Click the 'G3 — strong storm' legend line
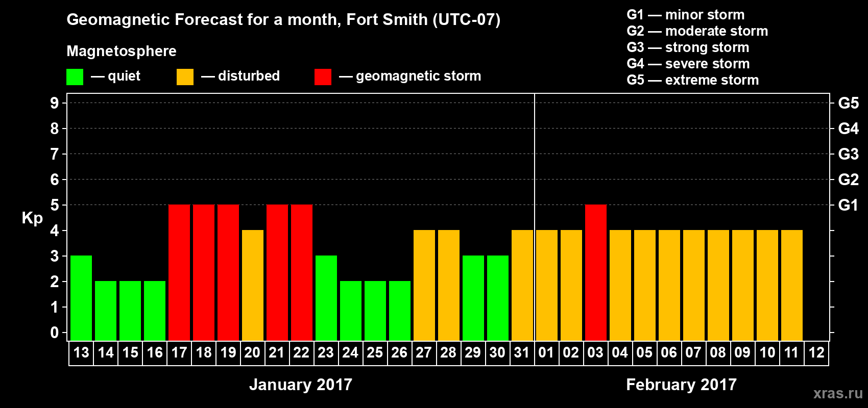Image resolution: width=868 pixels, height=408 pixels. (688, 47)
